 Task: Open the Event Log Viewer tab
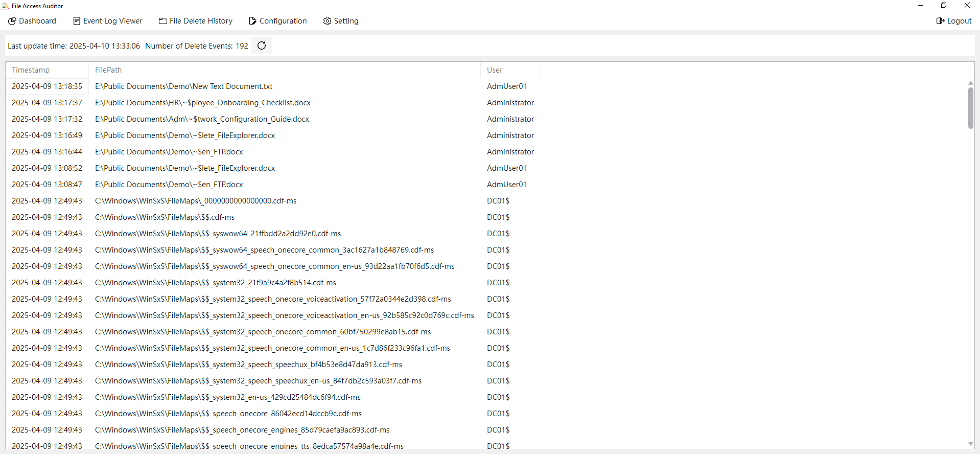coord(112,21)
